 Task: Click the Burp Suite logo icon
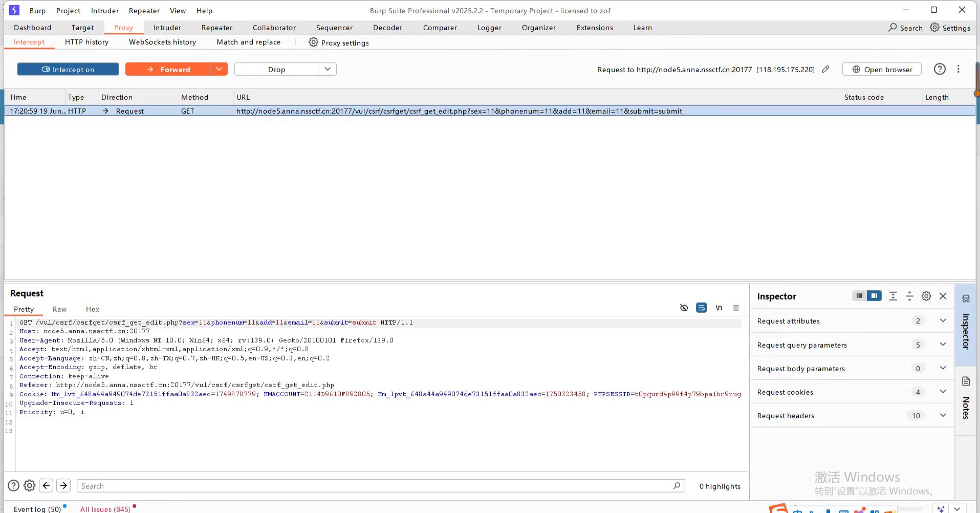14,10
